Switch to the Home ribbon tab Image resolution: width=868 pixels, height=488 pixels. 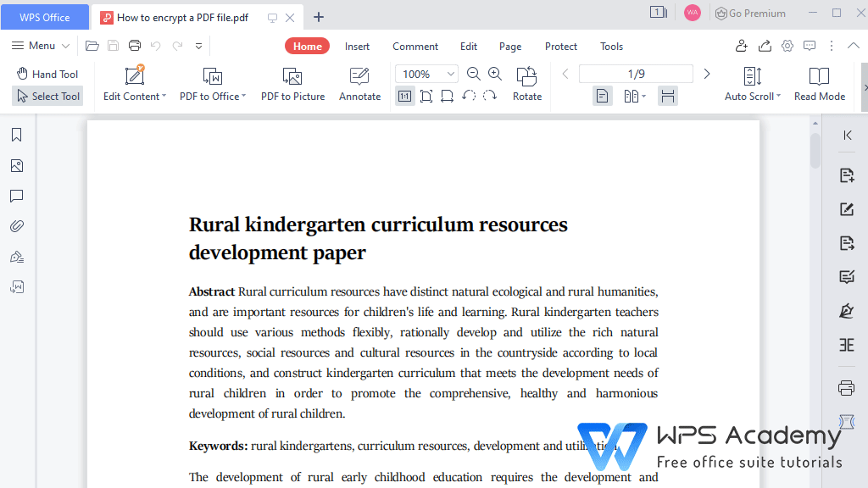(x=307, y=47)
